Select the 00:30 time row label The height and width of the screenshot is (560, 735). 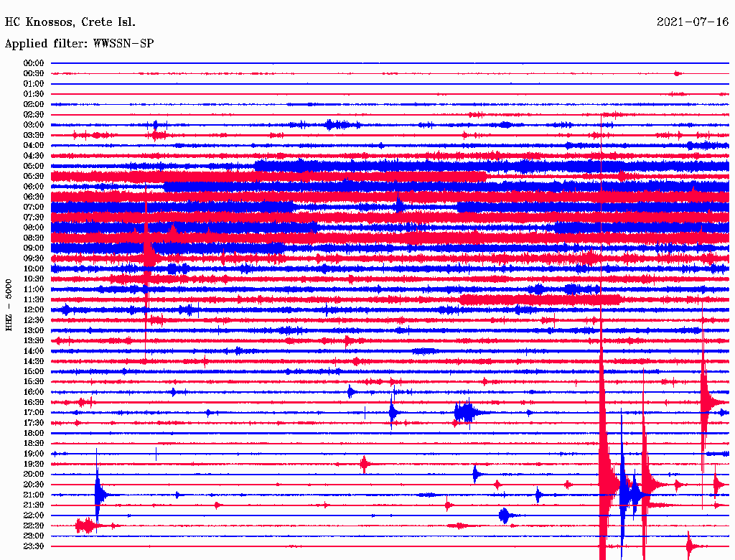click(33, 73)
